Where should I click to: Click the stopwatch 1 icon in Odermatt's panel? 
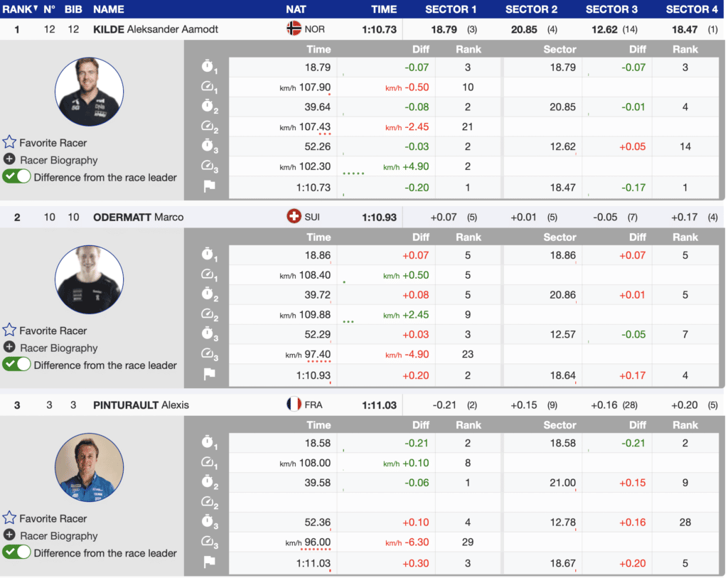[209, 256]
